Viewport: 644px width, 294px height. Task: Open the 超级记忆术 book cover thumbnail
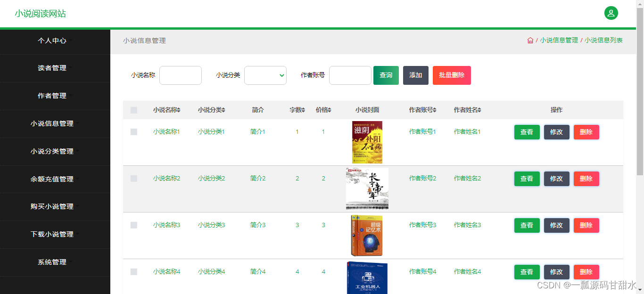click(x=367, y=236)
